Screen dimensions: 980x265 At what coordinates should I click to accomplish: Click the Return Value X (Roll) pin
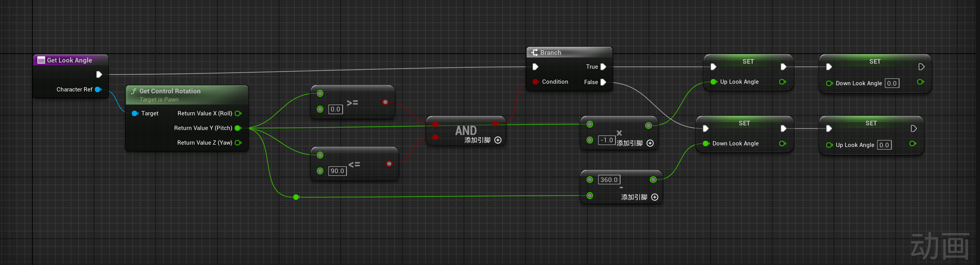pyautogui.click(x=238, y=113)
